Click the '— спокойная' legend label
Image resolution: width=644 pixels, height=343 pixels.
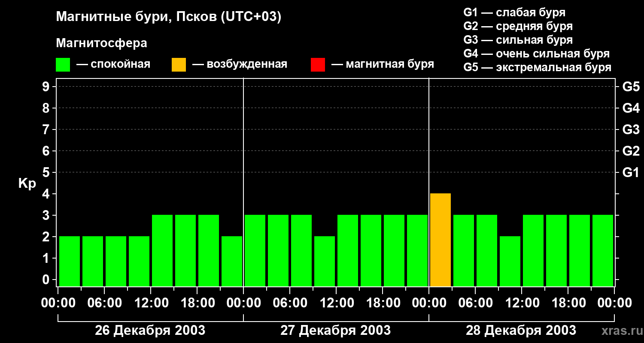pos(113,64)
